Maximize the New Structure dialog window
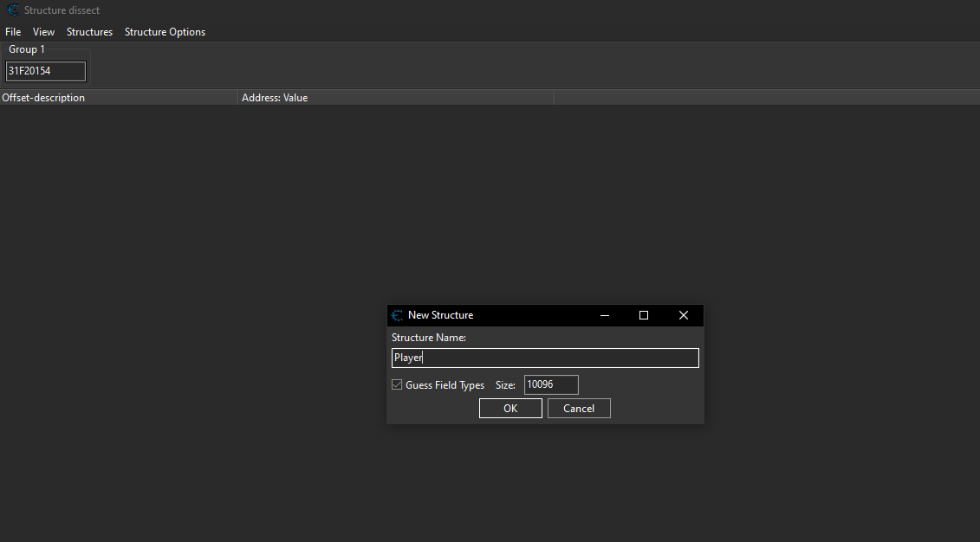Viewport: 980px width, 542px height. pyautogui.click(x=644, y=315)
